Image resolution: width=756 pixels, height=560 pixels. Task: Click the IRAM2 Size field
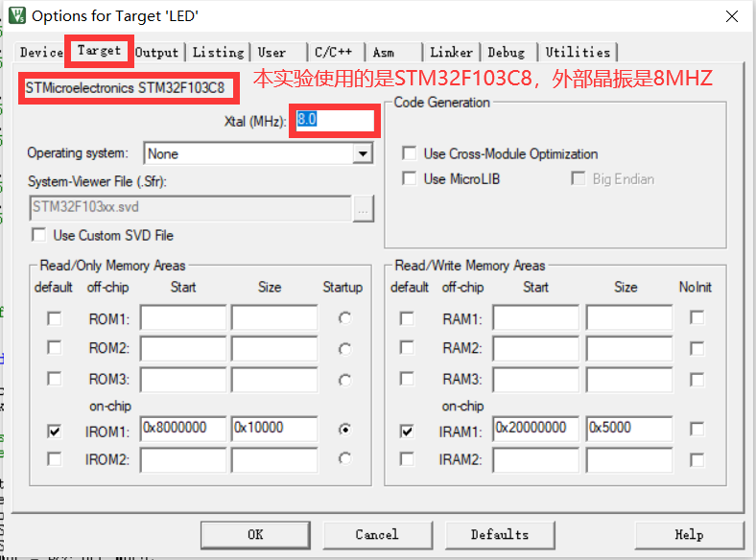tap(629, 459)
